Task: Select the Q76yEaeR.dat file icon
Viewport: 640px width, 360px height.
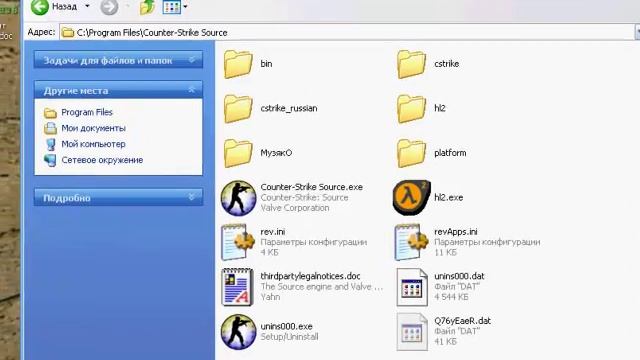Action: tap(411, 331)
